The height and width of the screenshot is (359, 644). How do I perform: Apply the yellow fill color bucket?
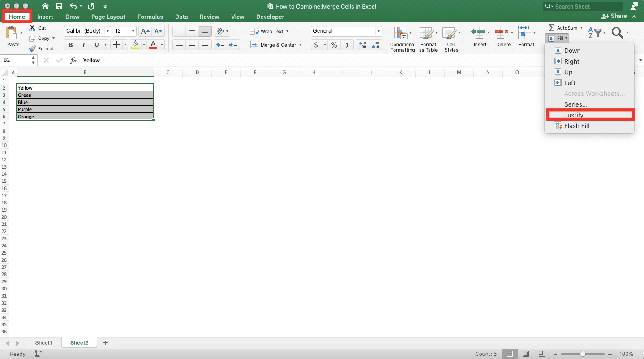(x=135, y=45)
